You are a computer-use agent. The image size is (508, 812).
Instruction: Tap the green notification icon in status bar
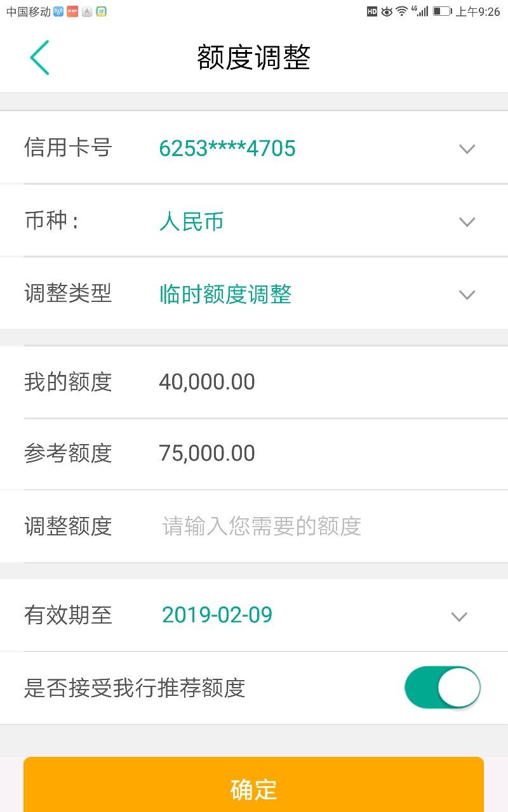[x=101, y=11]
